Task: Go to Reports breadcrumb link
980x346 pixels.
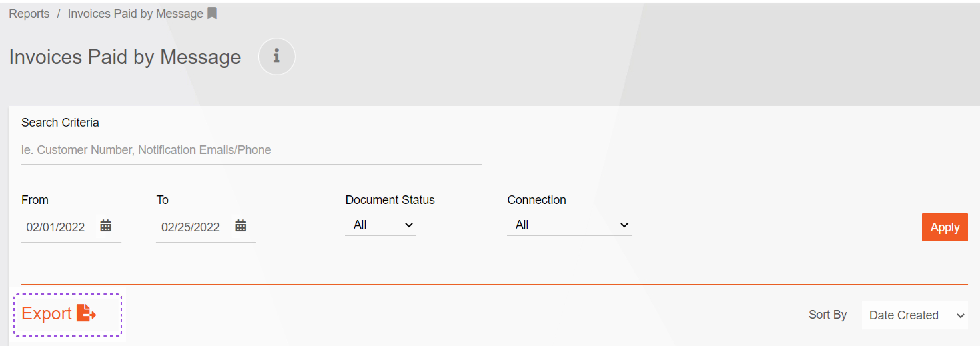Action: click(x=29, y=14)
